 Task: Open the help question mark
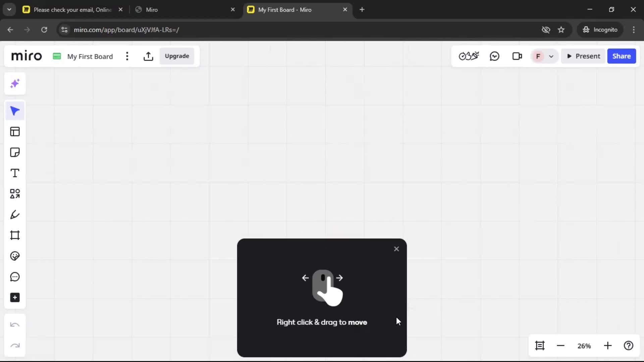click(x=629, y=346)
